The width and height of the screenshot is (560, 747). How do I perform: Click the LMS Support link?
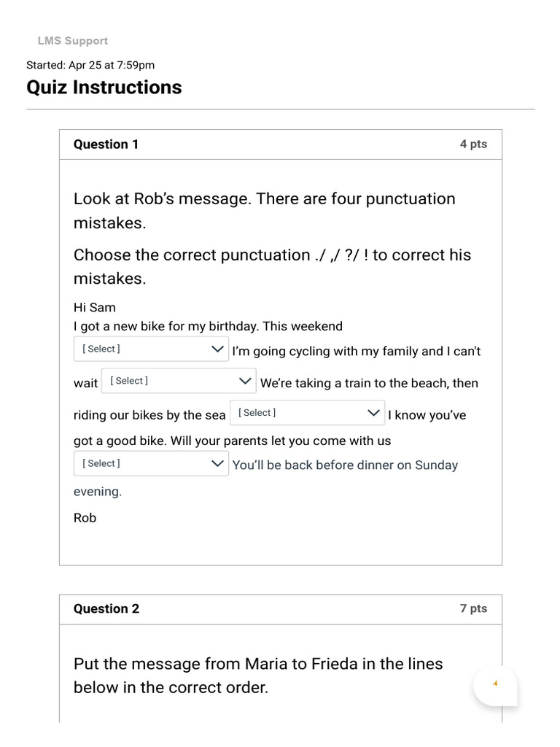tap(73, 41)
